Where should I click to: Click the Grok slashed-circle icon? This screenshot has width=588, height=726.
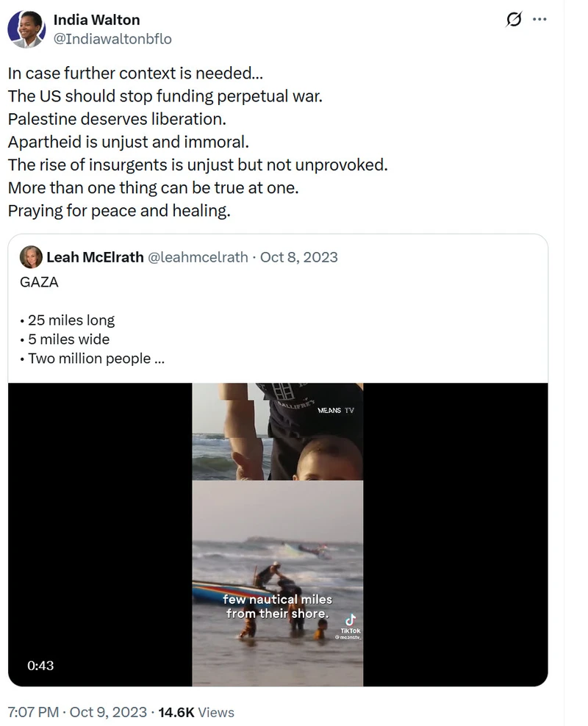pyautogui.click(x=514, y=19)
